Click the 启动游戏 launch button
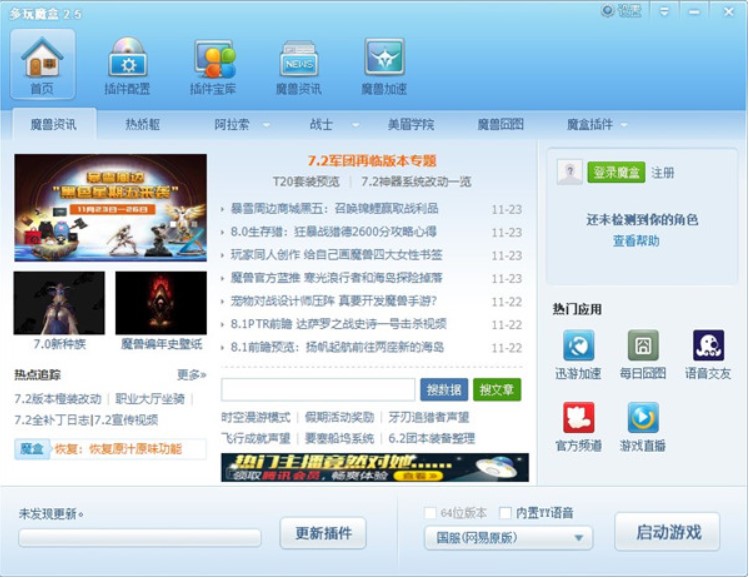Screen dimensions: 749x578 point(667,532)
